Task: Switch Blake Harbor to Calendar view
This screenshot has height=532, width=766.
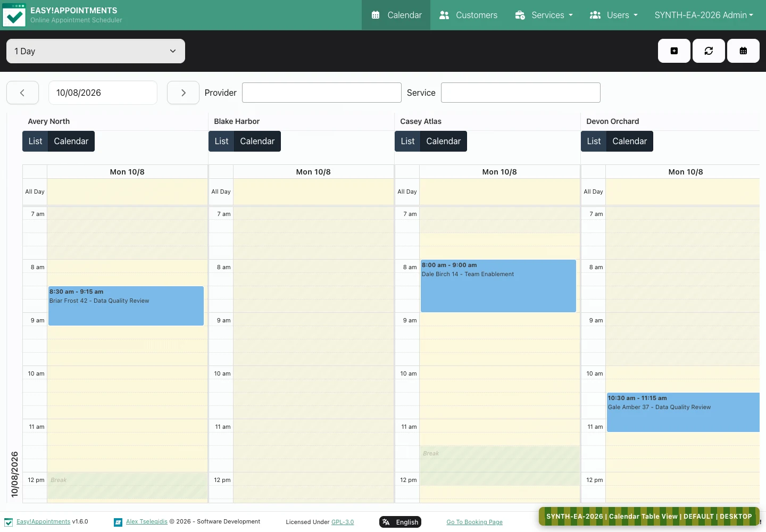Action: click(x=257, y=141)
